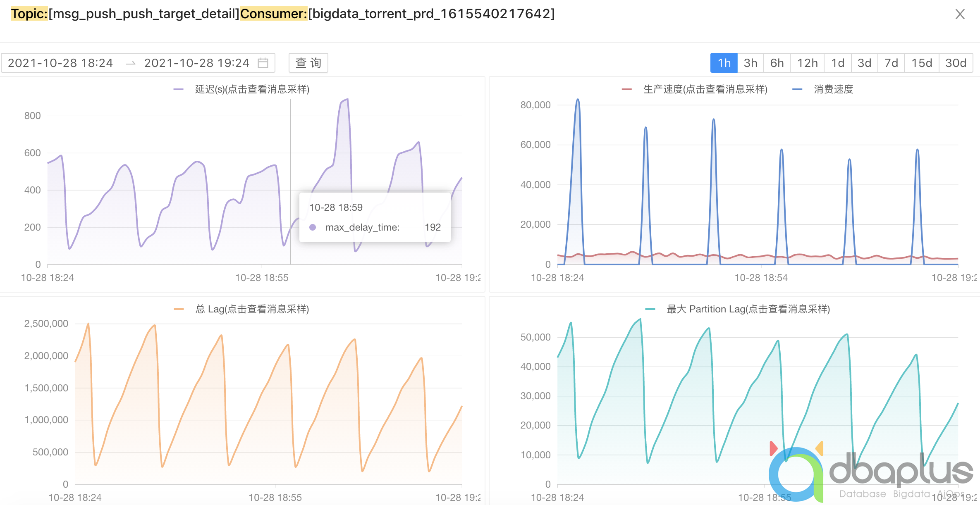The width and height of the screenshot is (980, 505).
Task: Click the highest peak in the delay chart
Action: [347, 99]
